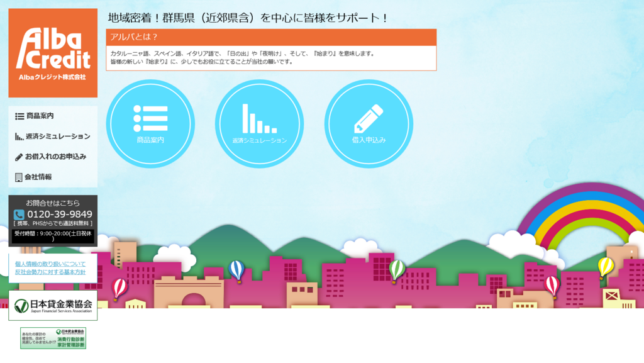Click the 地域密着！群馬県 headline text
Image resolution: width=644 pixels, height=363 pixels.
(248, 18)
